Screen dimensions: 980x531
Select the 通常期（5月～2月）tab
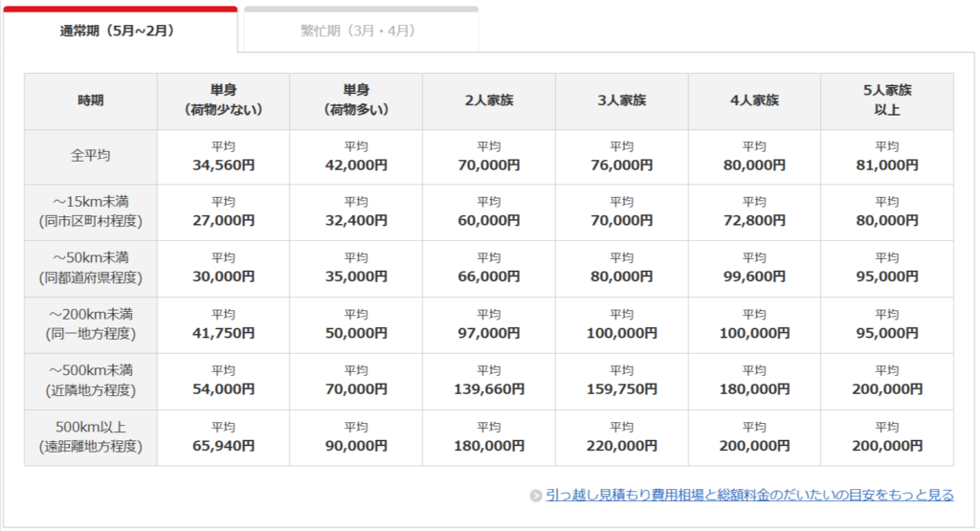119,31
